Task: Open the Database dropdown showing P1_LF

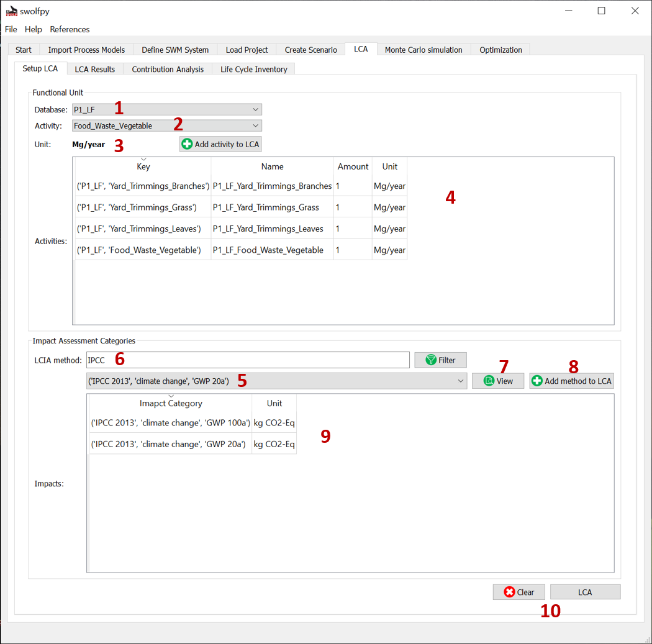Action: point(167,109)
